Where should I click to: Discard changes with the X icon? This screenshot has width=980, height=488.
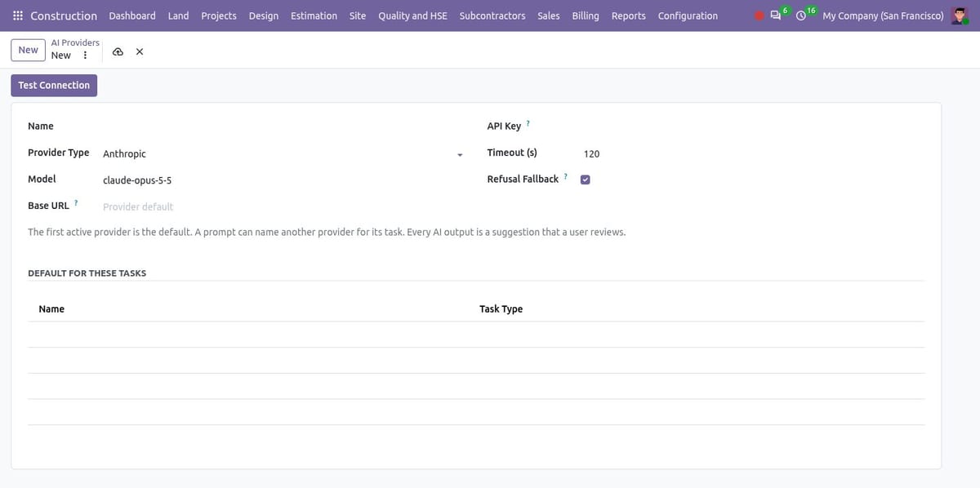coord(140,52)
